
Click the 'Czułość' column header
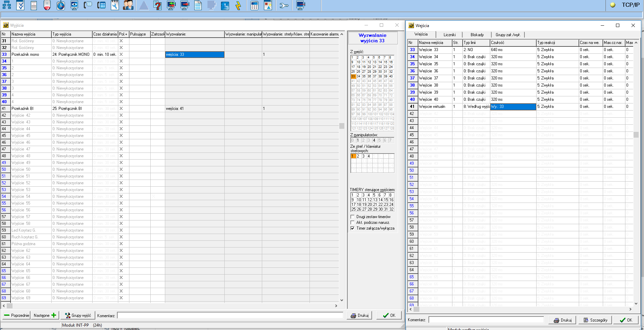(513, 43)
